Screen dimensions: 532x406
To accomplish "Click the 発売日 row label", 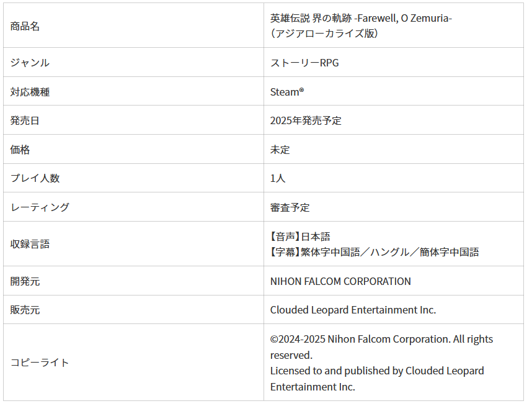I will 25,120.
